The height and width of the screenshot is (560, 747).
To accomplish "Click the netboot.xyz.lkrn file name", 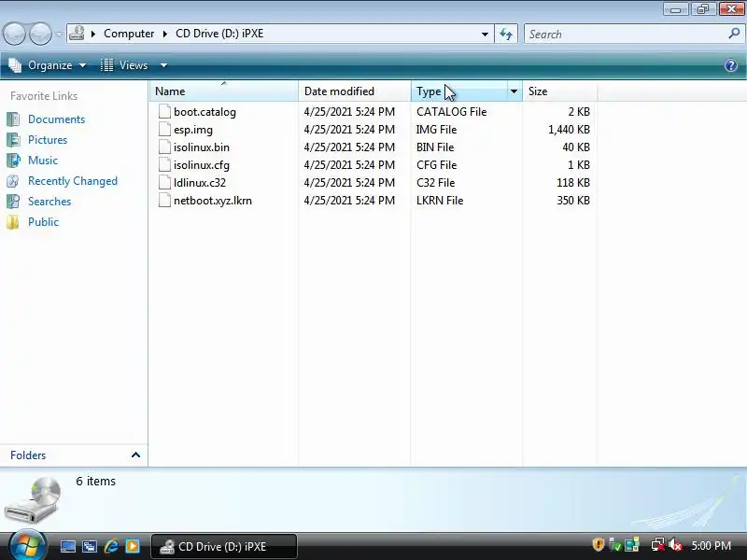I will click(x=213, y=201).
